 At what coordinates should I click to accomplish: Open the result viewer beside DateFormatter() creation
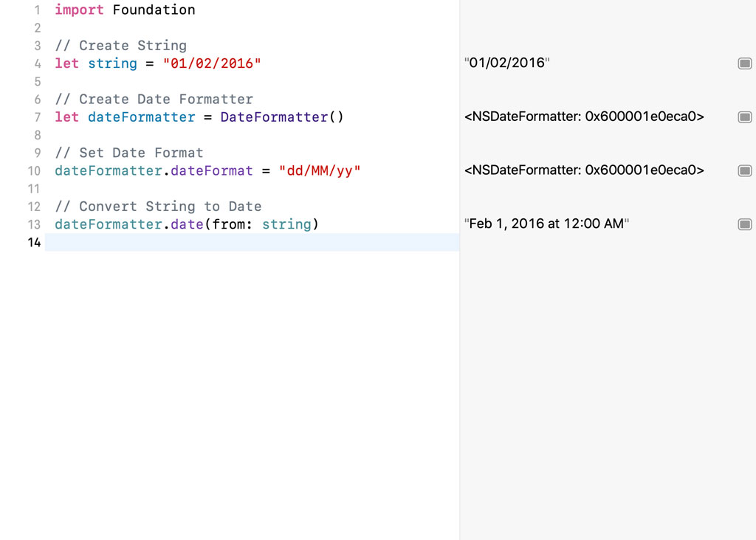(745, 117)
